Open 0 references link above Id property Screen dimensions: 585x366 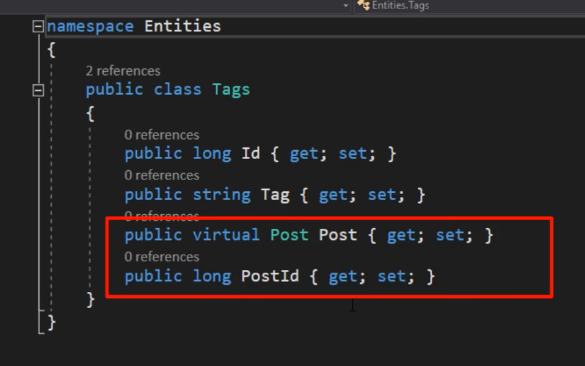pyautogui.click(x=162, y=135)
